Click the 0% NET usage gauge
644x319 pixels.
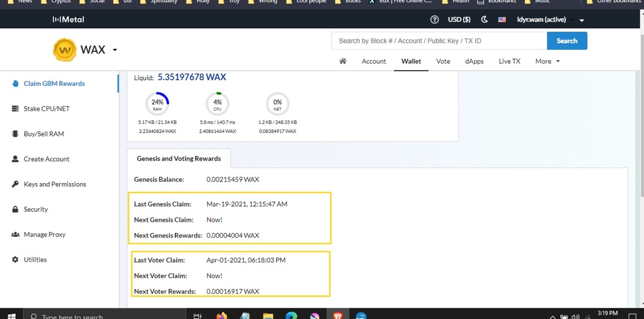[277, 104]
